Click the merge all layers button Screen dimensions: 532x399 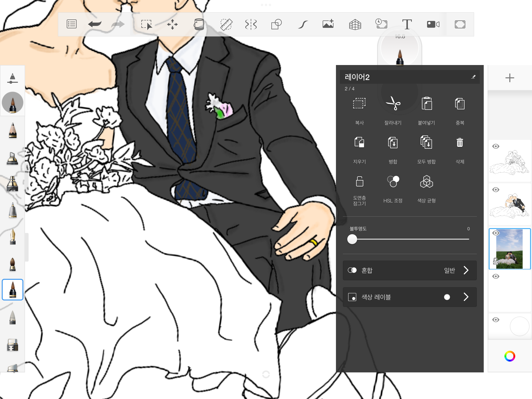click(426, 143)
